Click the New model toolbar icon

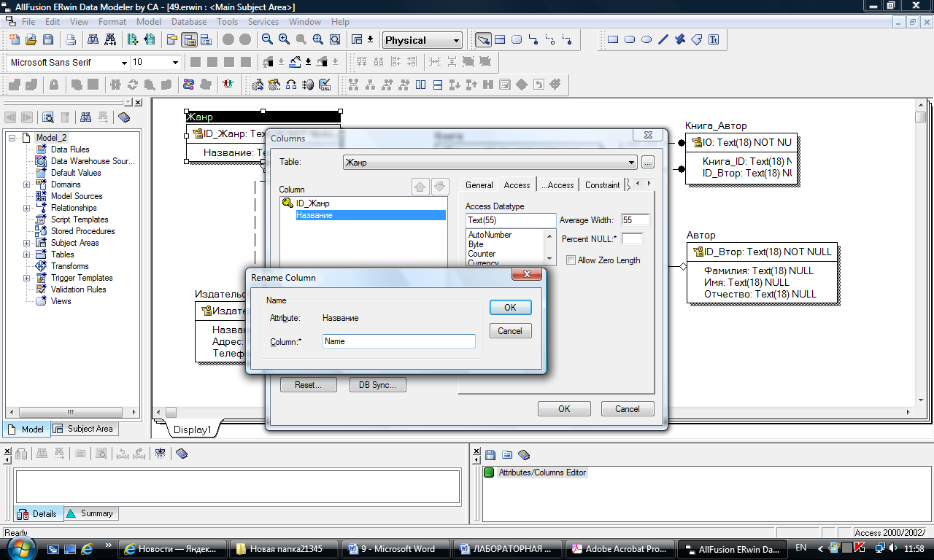pos(14,40)
